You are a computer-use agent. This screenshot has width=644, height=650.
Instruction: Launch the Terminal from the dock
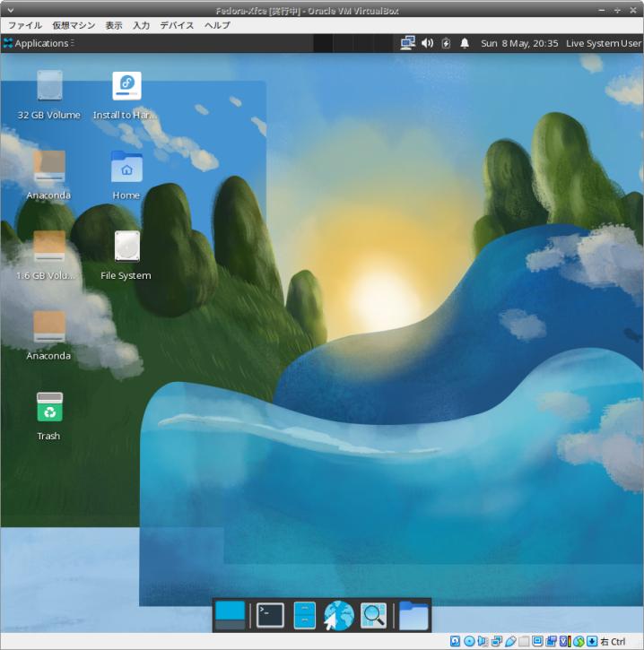point(270,615)
